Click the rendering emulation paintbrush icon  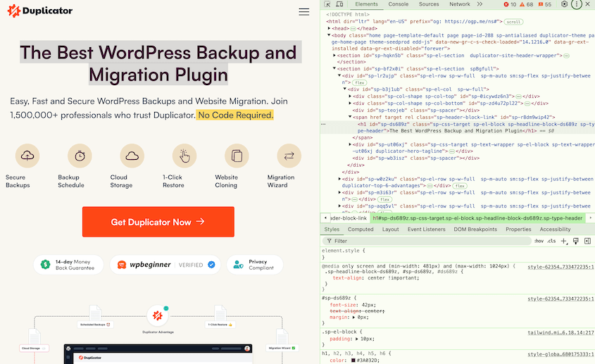[x=576, y=241]
